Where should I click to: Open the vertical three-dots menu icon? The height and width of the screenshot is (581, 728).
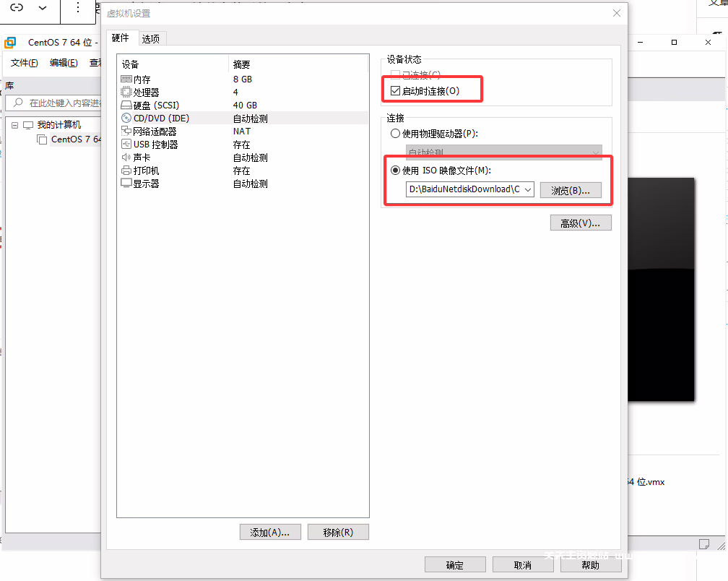tap(77, 7)
